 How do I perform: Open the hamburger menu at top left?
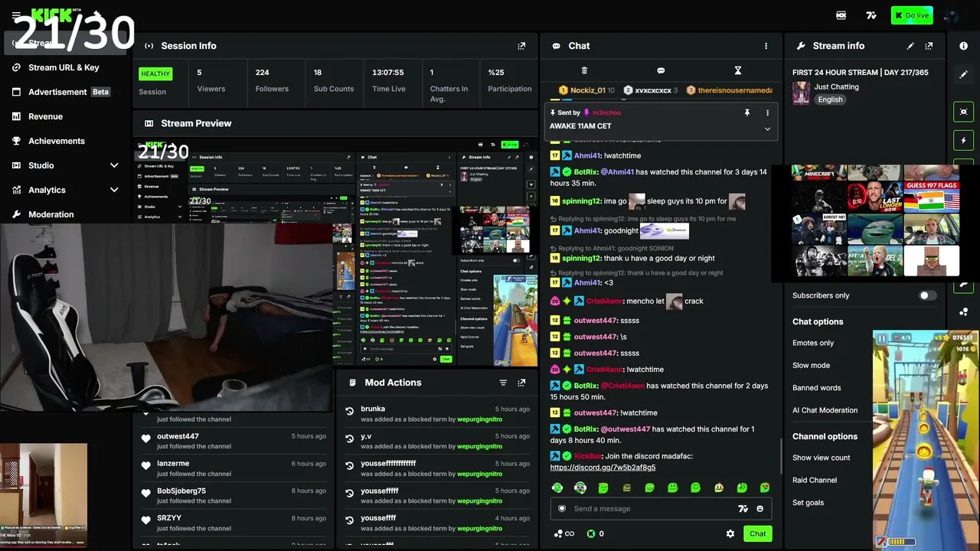coord(16,15)
